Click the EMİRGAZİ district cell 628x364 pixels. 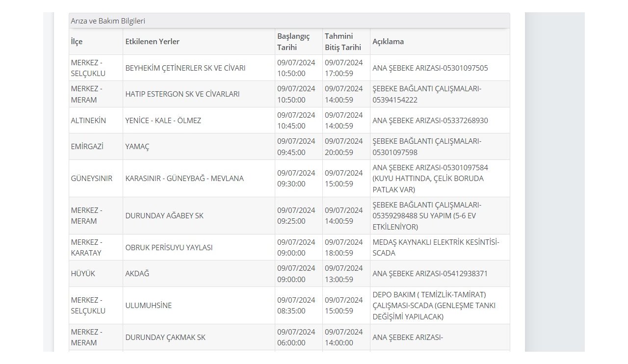85,147
